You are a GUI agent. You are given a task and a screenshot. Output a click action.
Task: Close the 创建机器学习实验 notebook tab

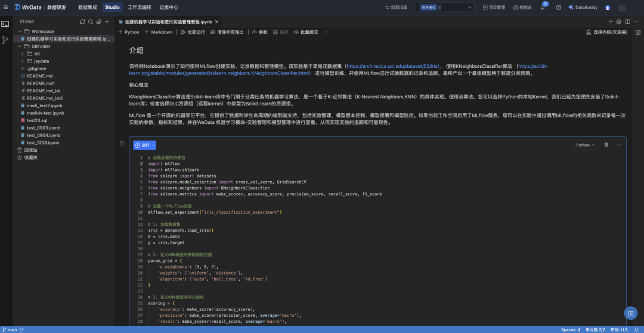pyautogui.click(x=216, y=21)
